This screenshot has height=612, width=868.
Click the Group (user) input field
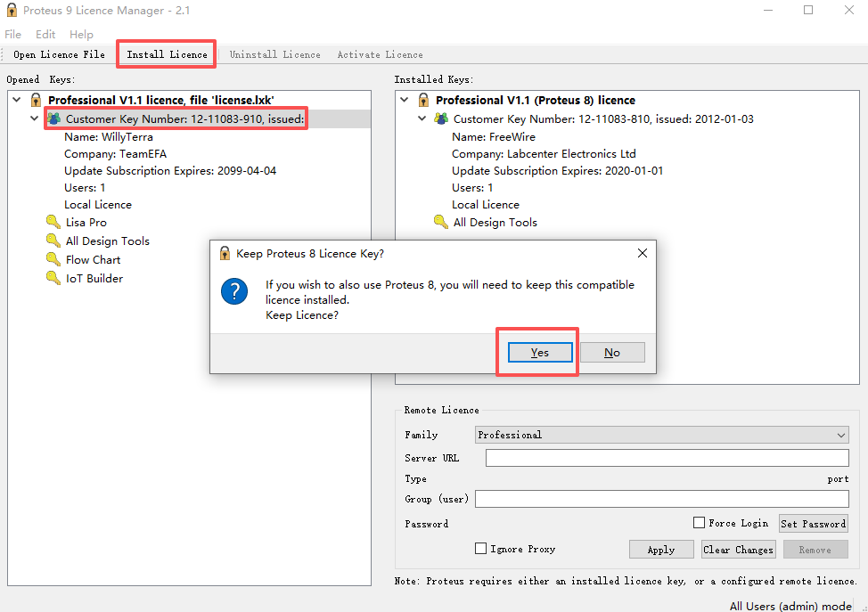click(662, 499)
